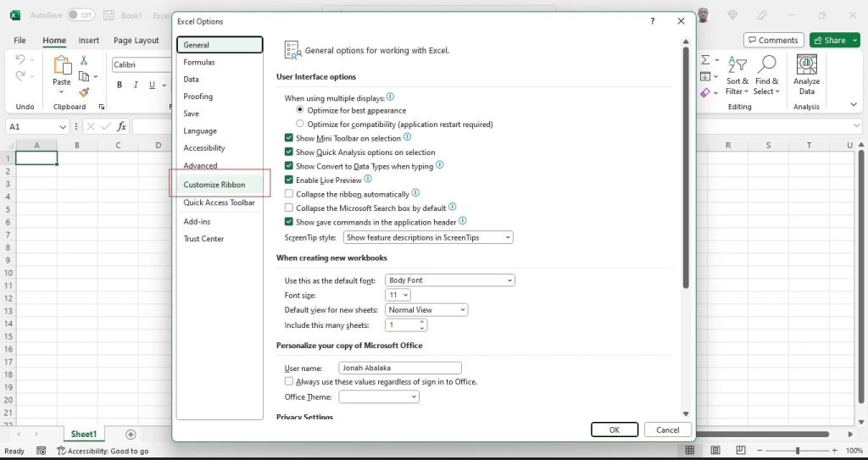Viewport: 868px width, 460px height.
Task: Open the Comments pane button
Action: (x=773, y=40)
